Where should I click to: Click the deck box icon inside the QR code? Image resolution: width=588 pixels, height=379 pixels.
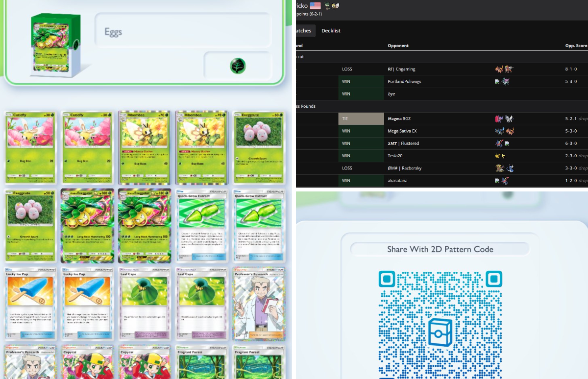[x=440, y=332]
